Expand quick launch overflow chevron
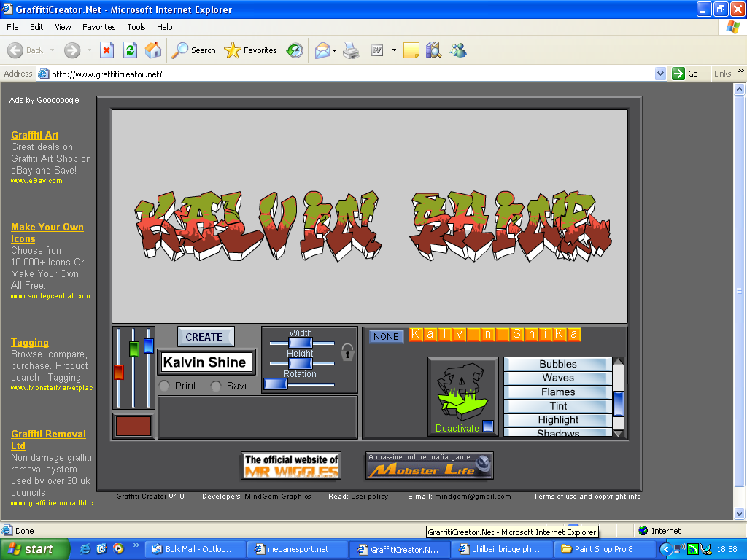This screenshot has width=747, height=560. (x=136, y=545)
